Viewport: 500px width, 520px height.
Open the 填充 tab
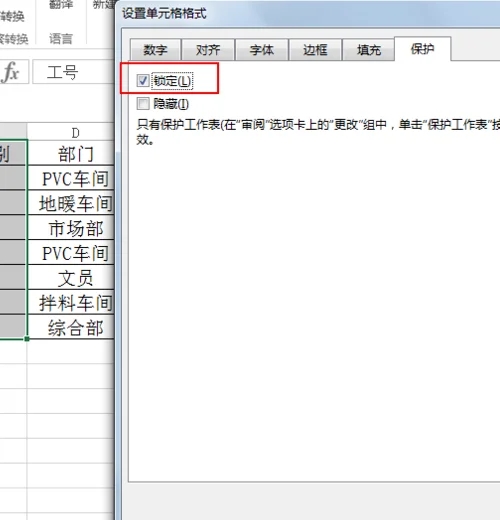point(369,50)
